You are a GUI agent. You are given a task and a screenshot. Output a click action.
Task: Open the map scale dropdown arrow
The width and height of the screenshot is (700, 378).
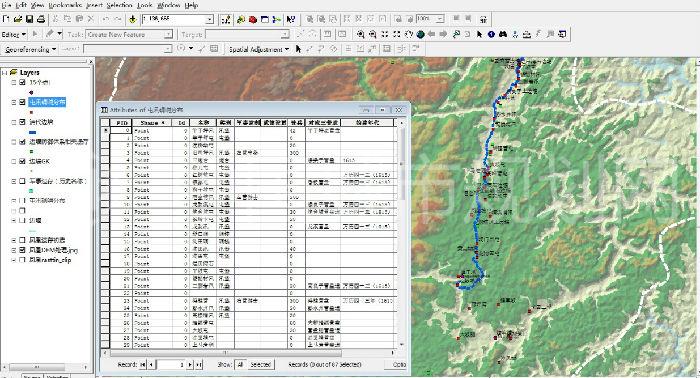point(210,19)
